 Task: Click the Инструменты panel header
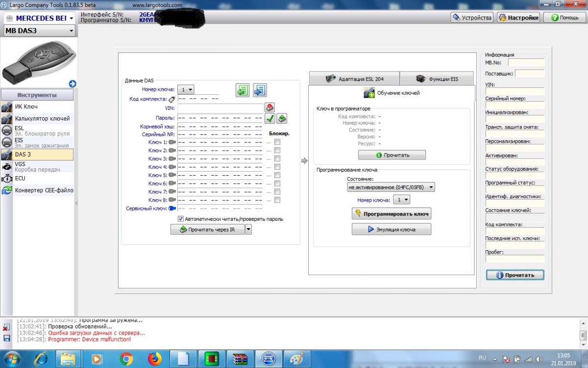coord(37,95)
